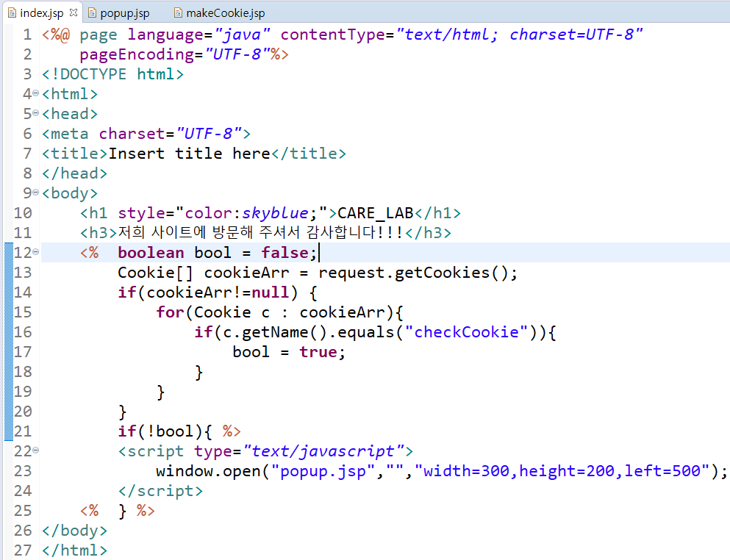Click "if(!bool){" on line 21
This screenshot has width=730, height=560.
click(x=165, y=431)
